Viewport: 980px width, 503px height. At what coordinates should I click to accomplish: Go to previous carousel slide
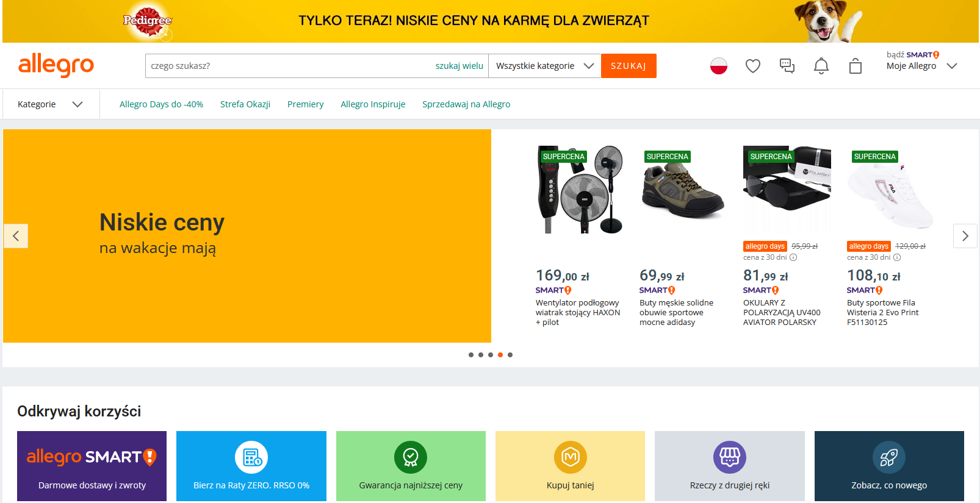[x=16, y=236]
